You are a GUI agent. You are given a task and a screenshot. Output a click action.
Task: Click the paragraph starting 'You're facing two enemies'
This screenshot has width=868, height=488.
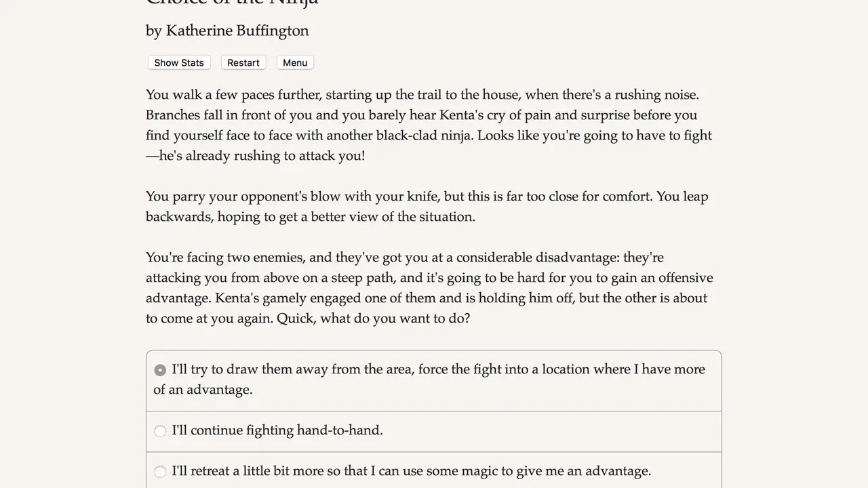[x=429, y=288]
